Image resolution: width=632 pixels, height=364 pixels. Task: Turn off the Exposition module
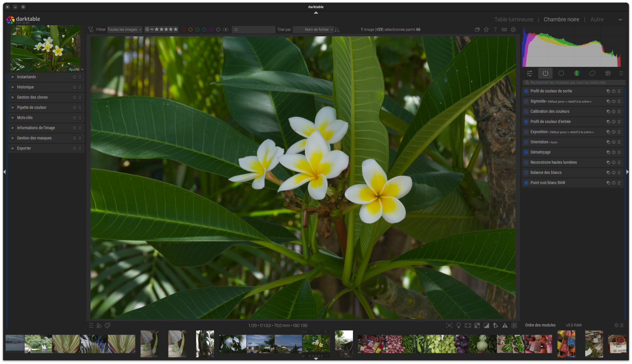[x=526, y=132]
